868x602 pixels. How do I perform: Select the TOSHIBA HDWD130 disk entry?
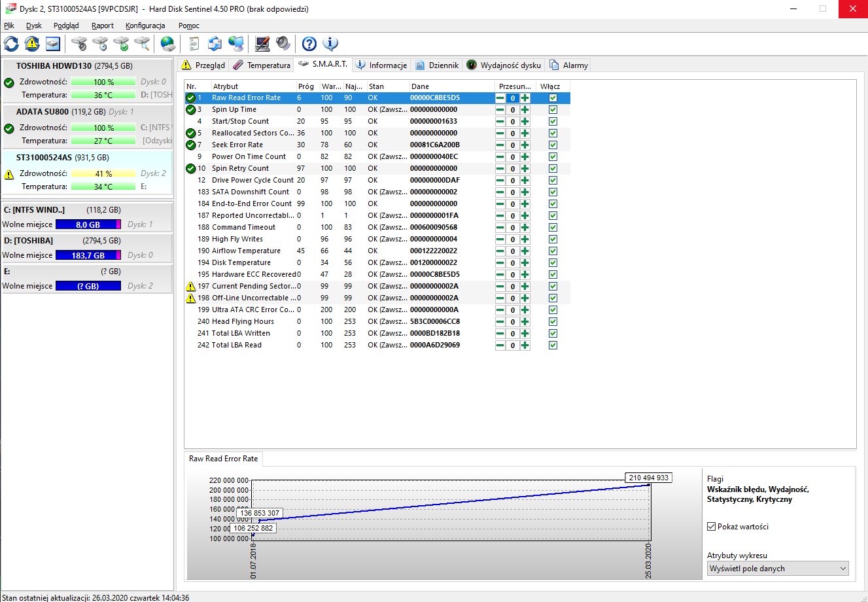coord(88,80)
